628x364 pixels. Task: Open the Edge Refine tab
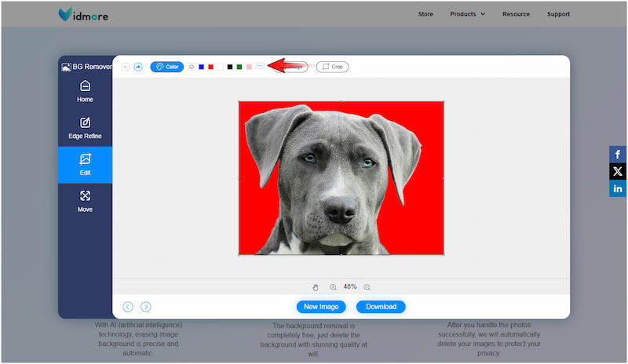[x=85, y=128]
